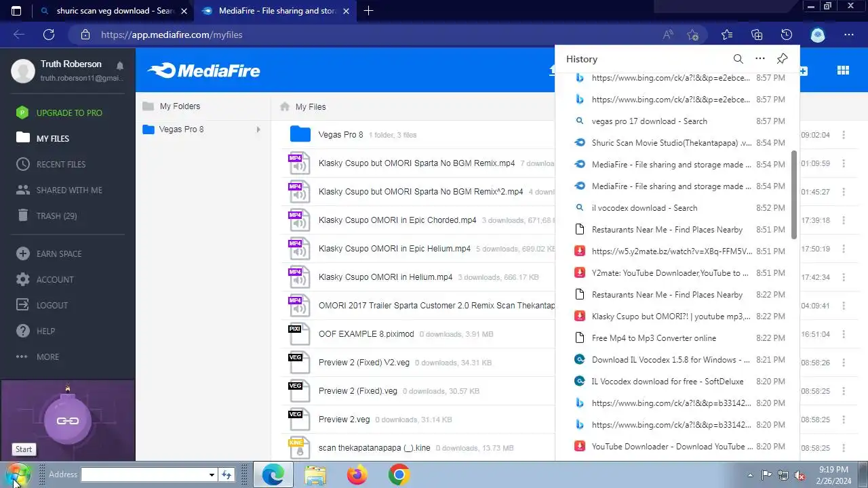Focus the taskbar Address input field
The image size is (868, 488).
tap(144, 475)
